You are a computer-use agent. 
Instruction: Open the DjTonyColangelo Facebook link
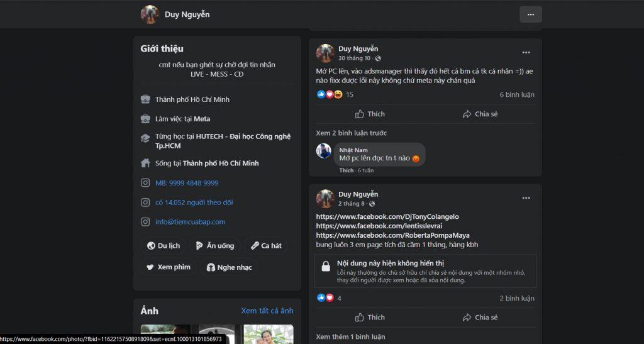(x=387, y=216)
